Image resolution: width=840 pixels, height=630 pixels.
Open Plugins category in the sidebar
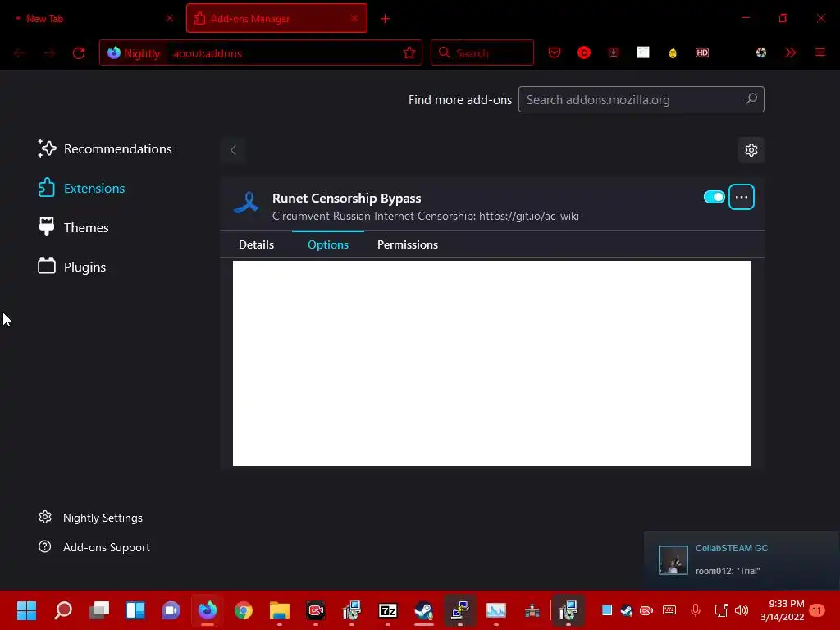72,267
